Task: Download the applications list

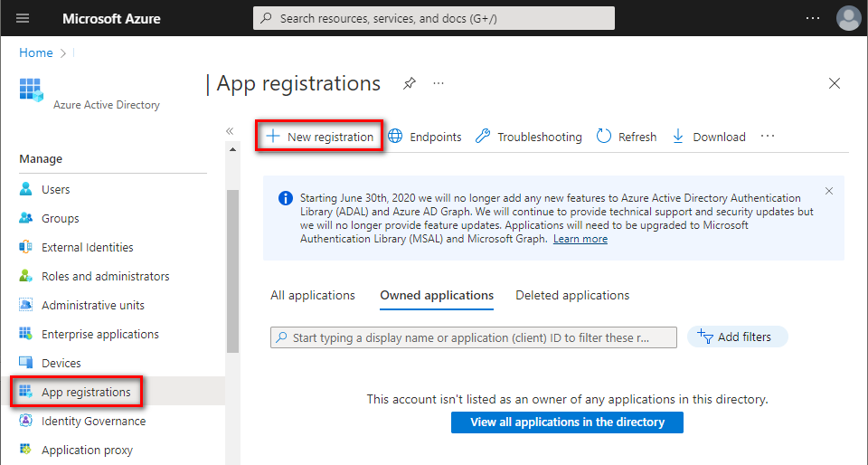Action: pyautogui.click(x=709, y=137)
